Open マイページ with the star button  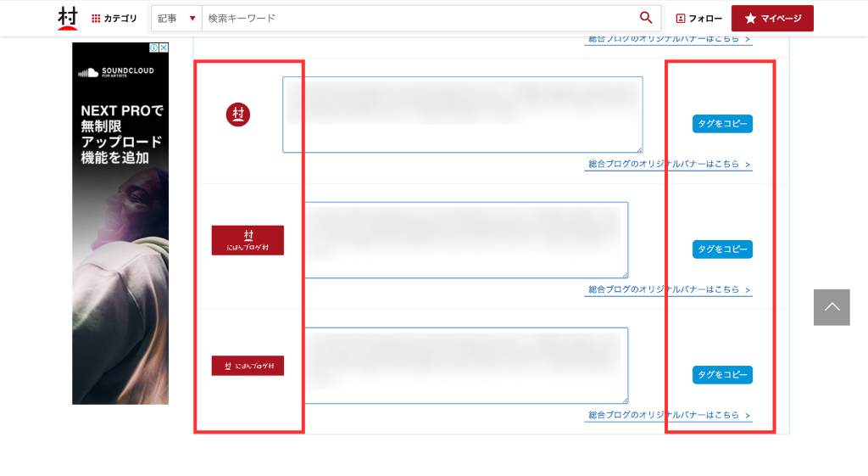coord(772,18)
